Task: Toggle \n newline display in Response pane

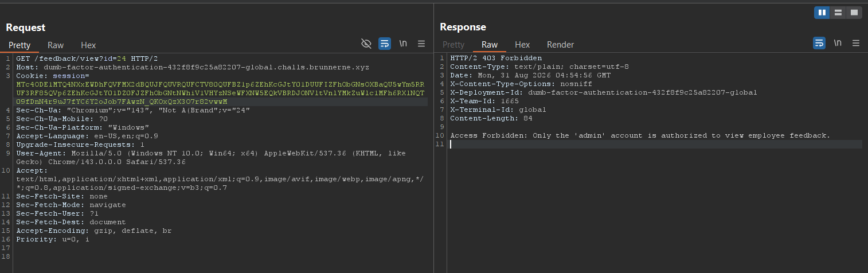Action: point(838,43)
